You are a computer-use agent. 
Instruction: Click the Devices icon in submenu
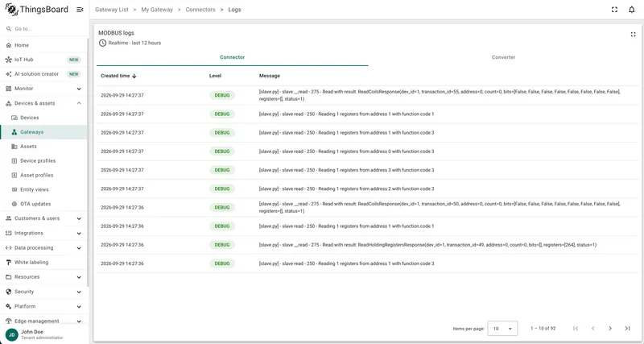click(14, 118)
